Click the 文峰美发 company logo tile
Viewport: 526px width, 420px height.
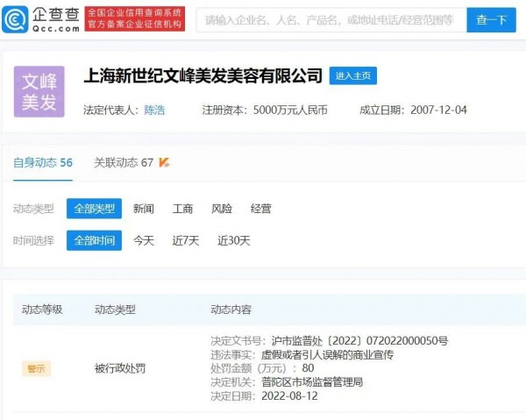pos(39,91)
